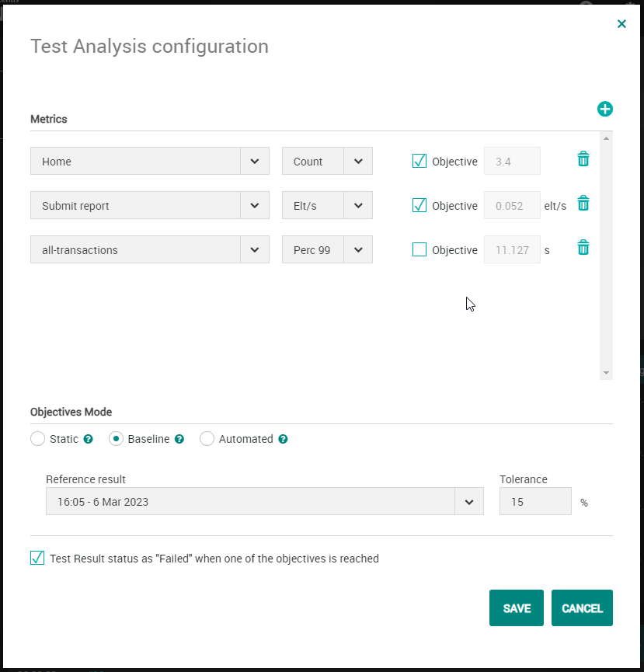The width and height of the screenshot is (644, 672).
Task: Uncheck the Objective checkbox for Home
Action: coord(419,161)
